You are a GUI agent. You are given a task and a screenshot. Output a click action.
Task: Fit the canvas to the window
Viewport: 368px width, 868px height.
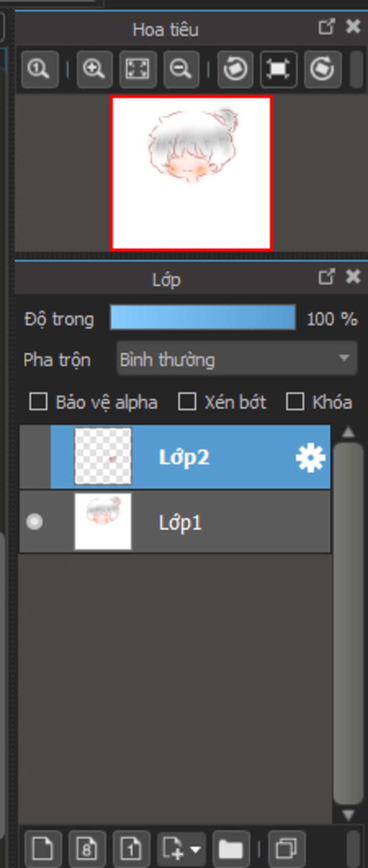138,69
